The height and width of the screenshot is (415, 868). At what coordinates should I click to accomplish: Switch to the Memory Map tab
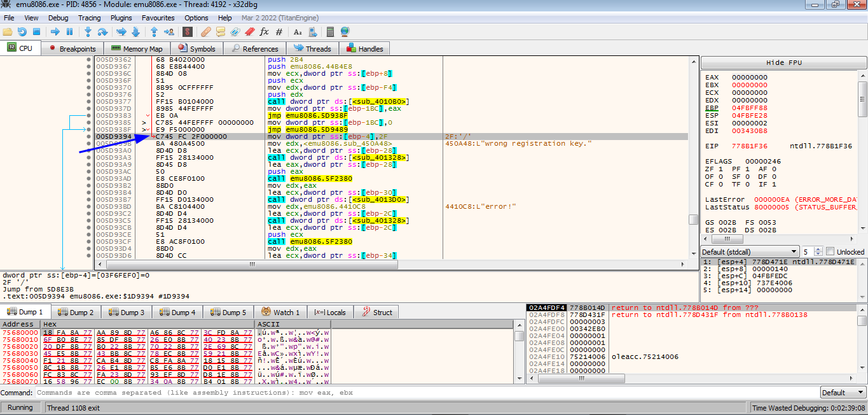(136, 48)
